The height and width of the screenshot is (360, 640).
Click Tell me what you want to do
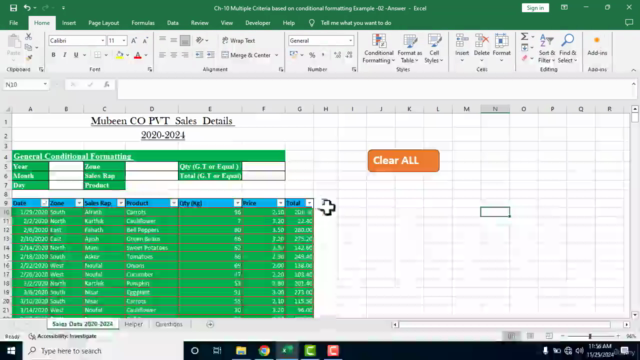(356, 23)
